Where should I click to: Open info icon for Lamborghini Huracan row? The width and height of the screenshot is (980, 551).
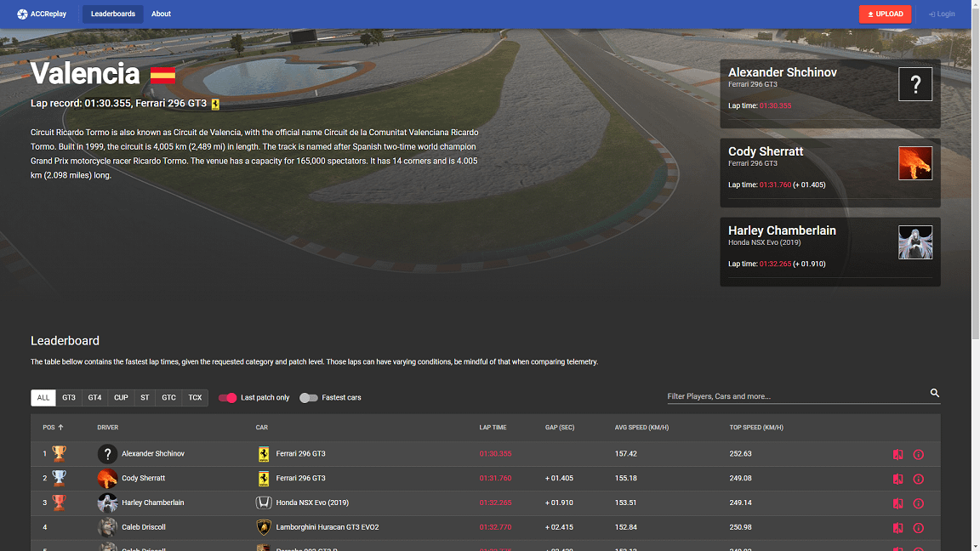pyautogui.click(x=918, y=528)
